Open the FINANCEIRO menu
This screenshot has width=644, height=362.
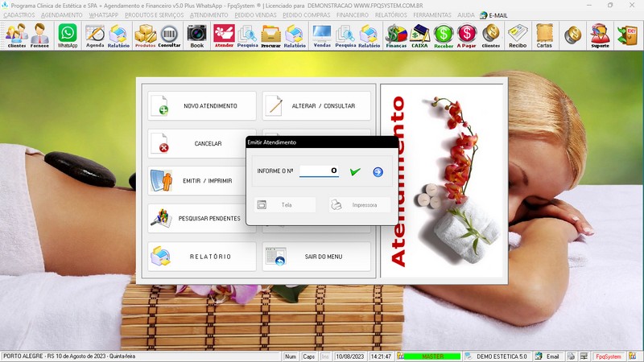(x=353, y=14)
